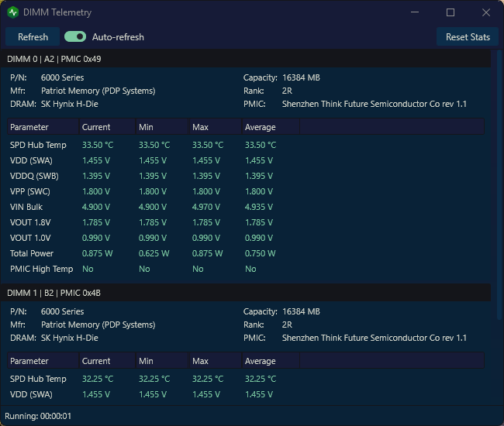This screenshot has width=504, height=426.
Task: Click the Refresh button
Action: (33, 37)
